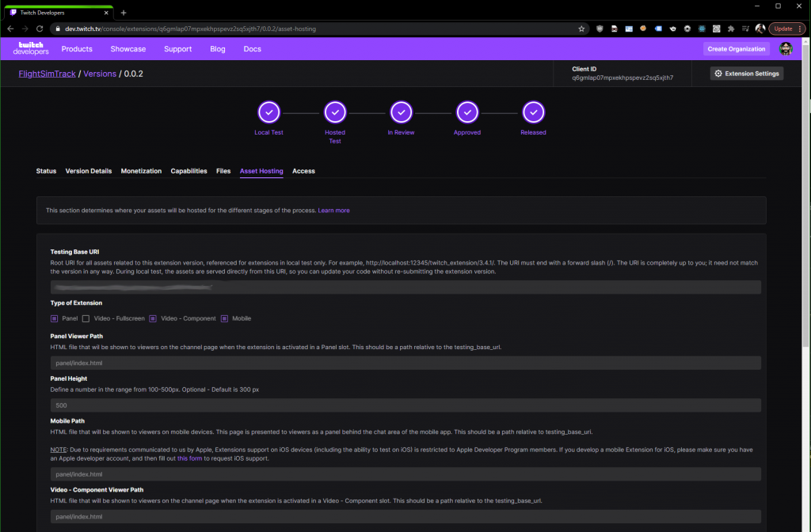The image size is (811, 532).
Task: Open the Capabilities tab
Action: pyautogui.click(x=188, y=171)
